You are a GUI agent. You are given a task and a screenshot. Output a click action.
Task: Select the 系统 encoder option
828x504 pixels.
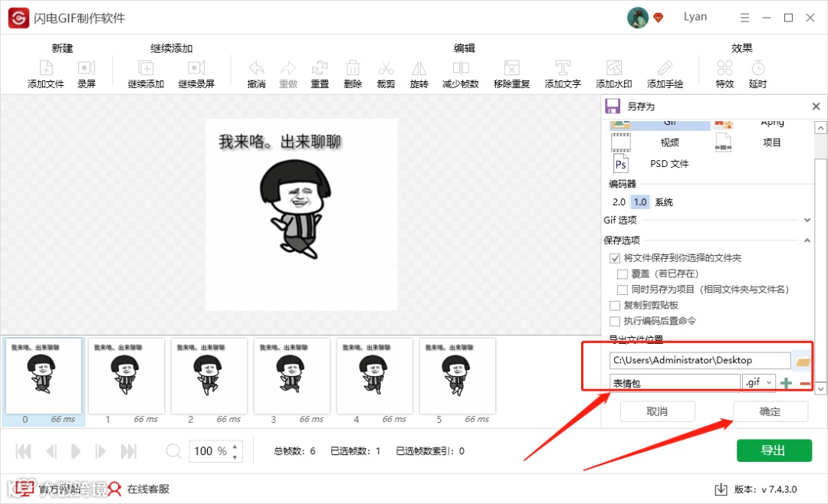coord(664,201)
